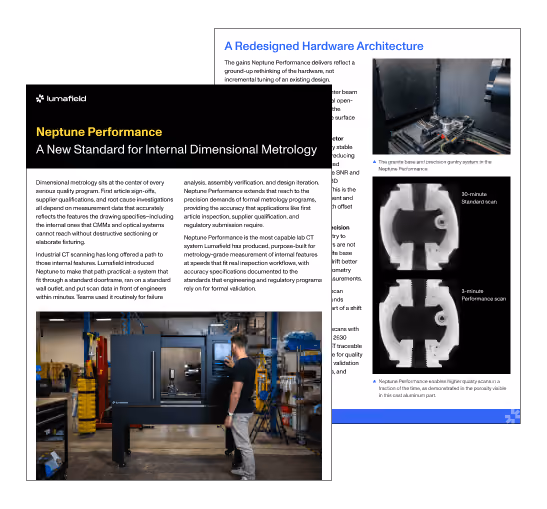The image size is (547, 509).
Task: Click the blue triangle marker beside the porosity caption
Action: [x=374, y=381]
